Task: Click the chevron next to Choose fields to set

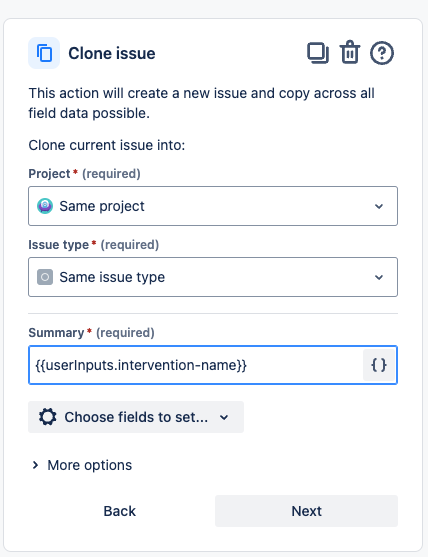Action: click(224, 417)
